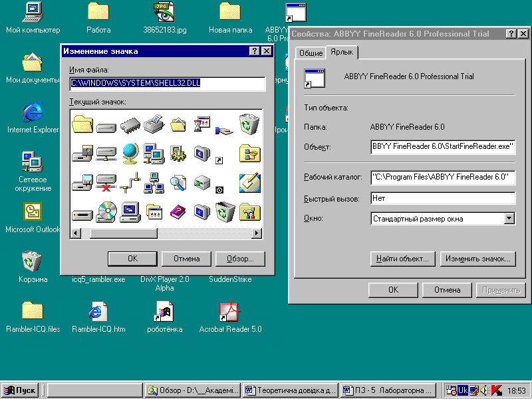
Task: Click the Uk language indicator in tray
Action: (463, 390)
